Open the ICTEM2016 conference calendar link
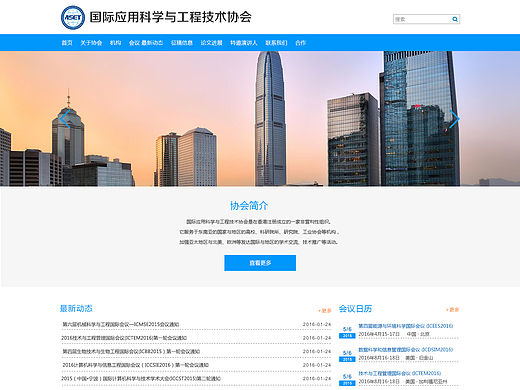Image resolution: width=520 pixels, height=390 pixels. point(400,373)
